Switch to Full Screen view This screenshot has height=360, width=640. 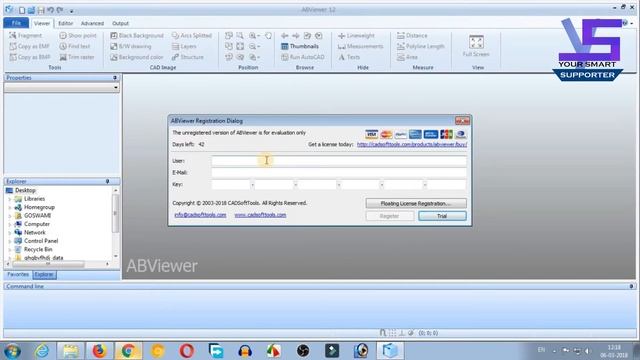click(476, 46)
